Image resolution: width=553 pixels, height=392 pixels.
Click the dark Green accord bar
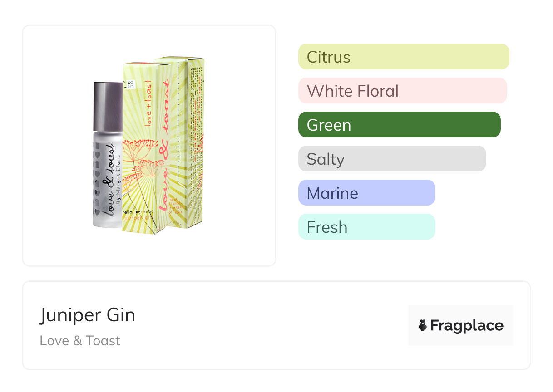399,125
